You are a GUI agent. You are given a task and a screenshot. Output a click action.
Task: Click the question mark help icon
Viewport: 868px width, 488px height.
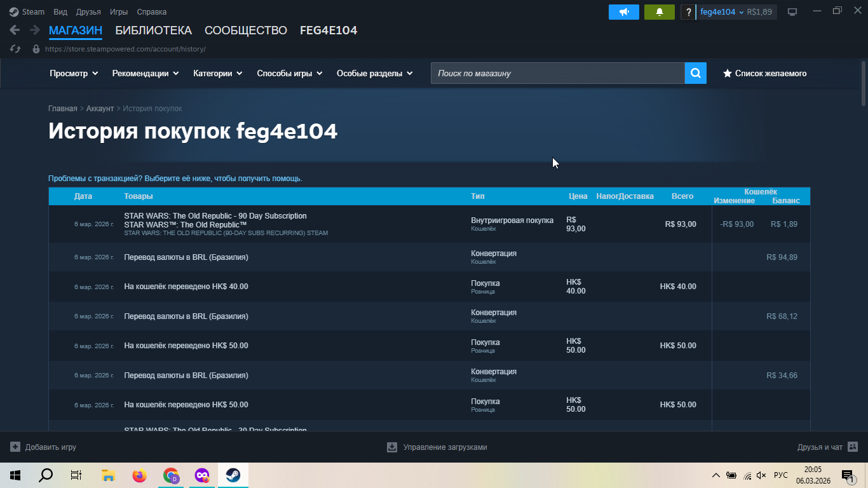[689, 12]
